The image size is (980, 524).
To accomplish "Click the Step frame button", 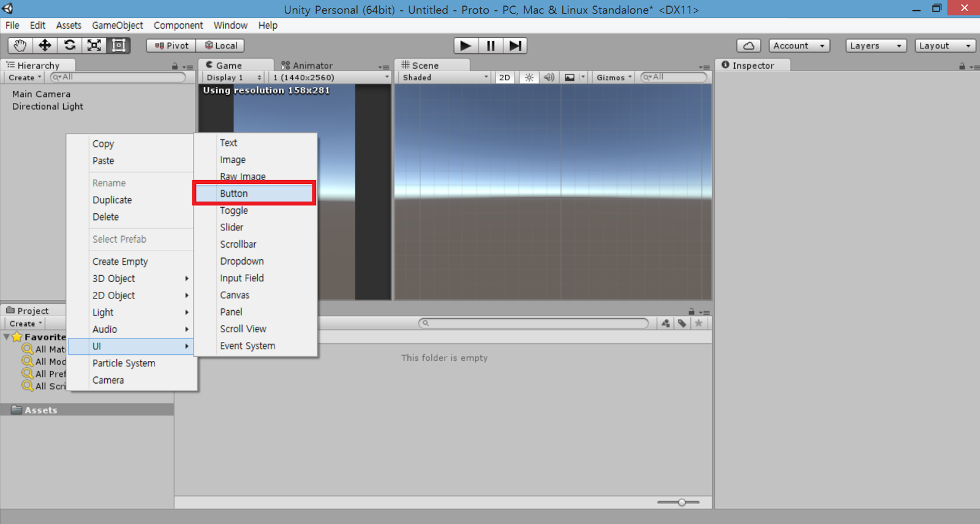I will [515, 45].
